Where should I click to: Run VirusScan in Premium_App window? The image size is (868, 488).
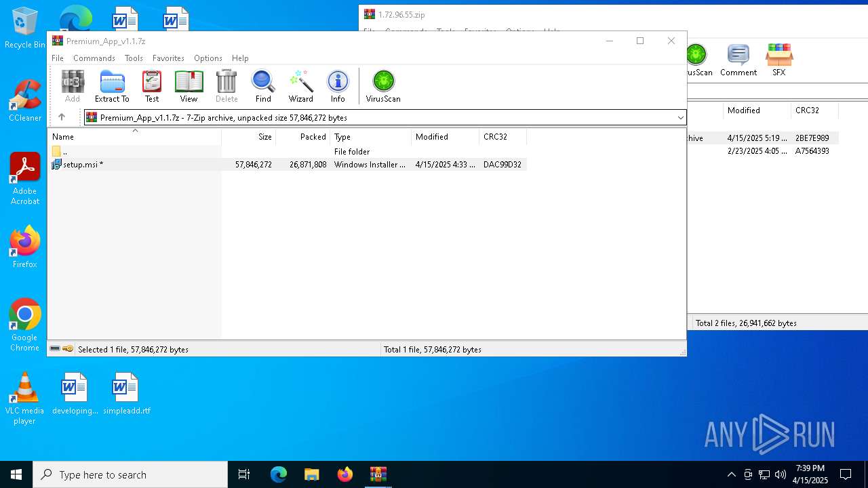[x=383, y=86]
